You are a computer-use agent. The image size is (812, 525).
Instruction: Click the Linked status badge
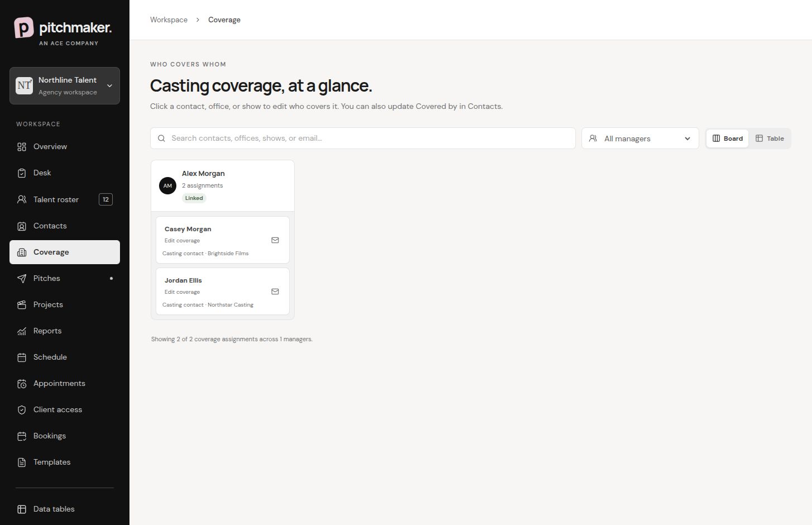click(194, 198)
